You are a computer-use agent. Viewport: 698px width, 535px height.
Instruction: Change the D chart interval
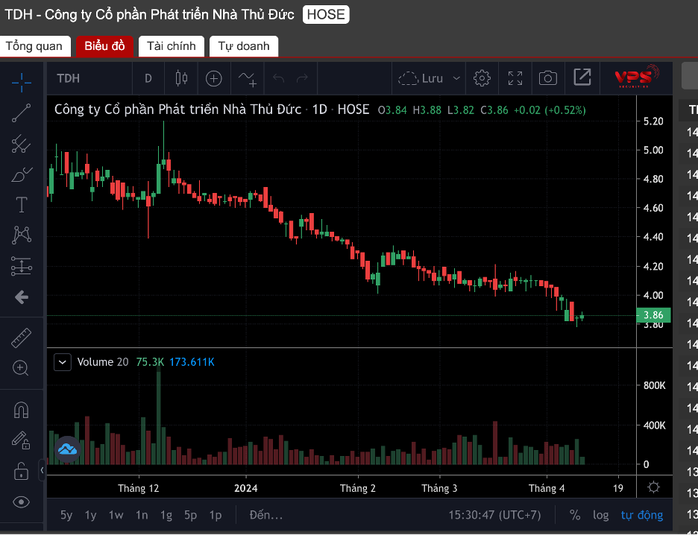(148, 79)
